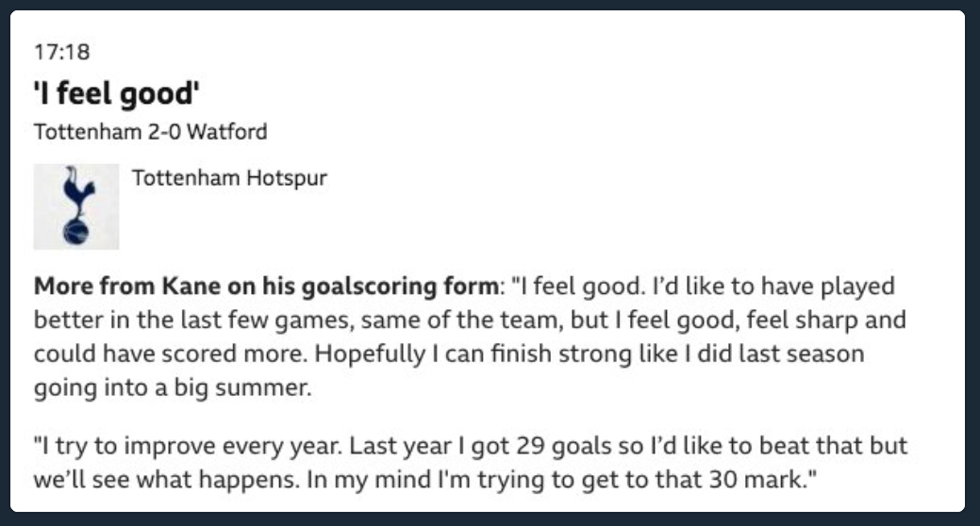Click the word Watford in the score line
This screenshot has width=980, height=526.
click(227, 132)
